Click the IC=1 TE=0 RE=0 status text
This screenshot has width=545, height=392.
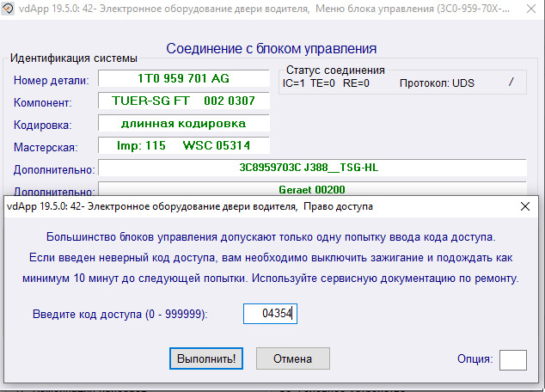click(x=326, y=83)
